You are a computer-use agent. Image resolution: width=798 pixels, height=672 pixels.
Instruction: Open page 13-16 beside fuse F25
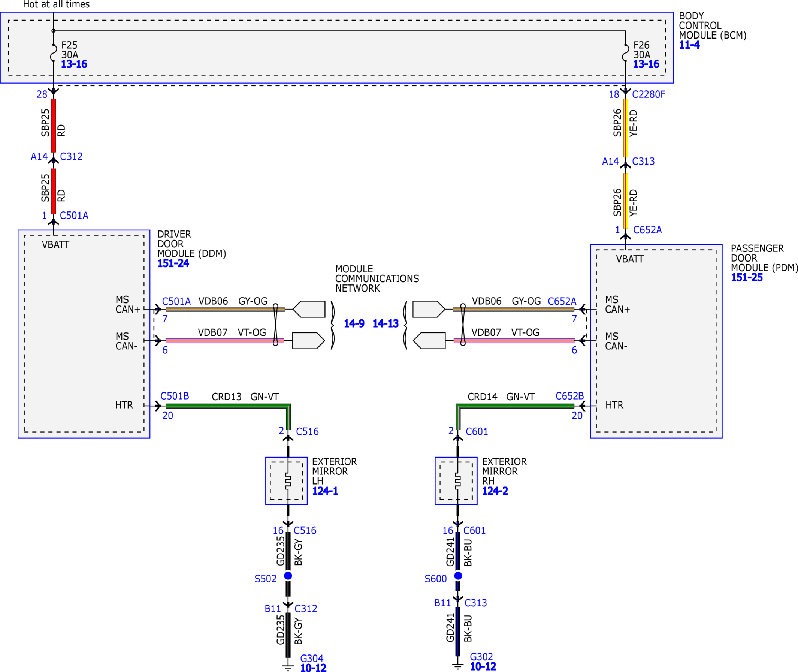coord(74,64)
